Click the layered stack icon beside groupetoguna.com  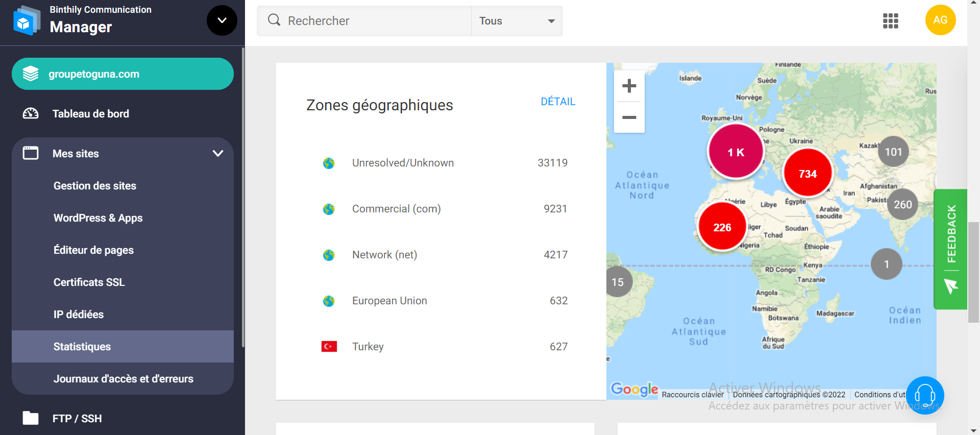pos(31,74)
